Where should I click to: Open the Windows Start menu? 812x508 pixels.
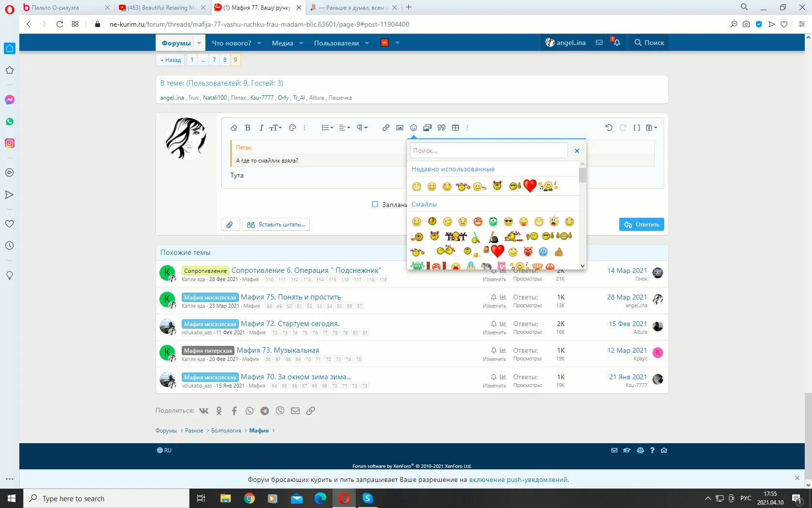pos(12,498)
